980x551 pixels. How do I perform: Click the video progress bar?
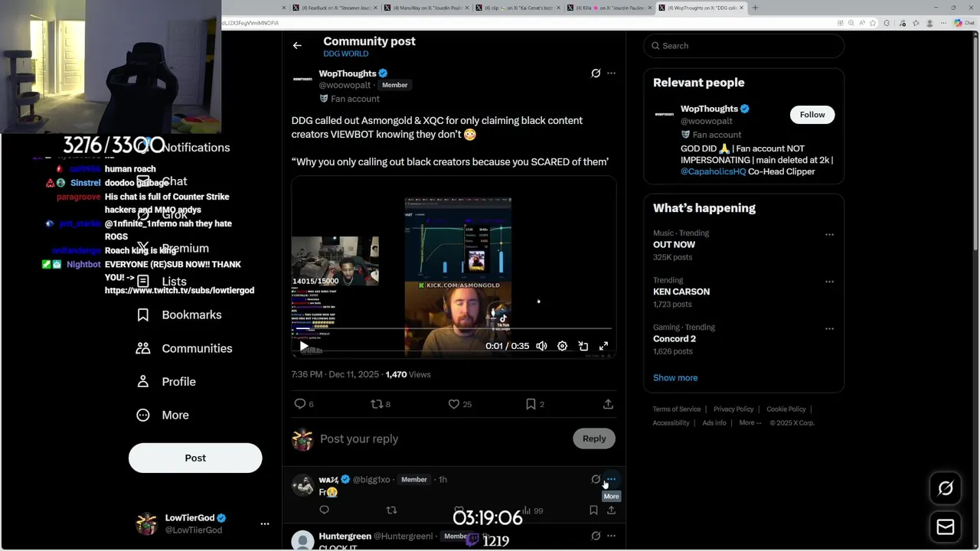coord(453,329)
